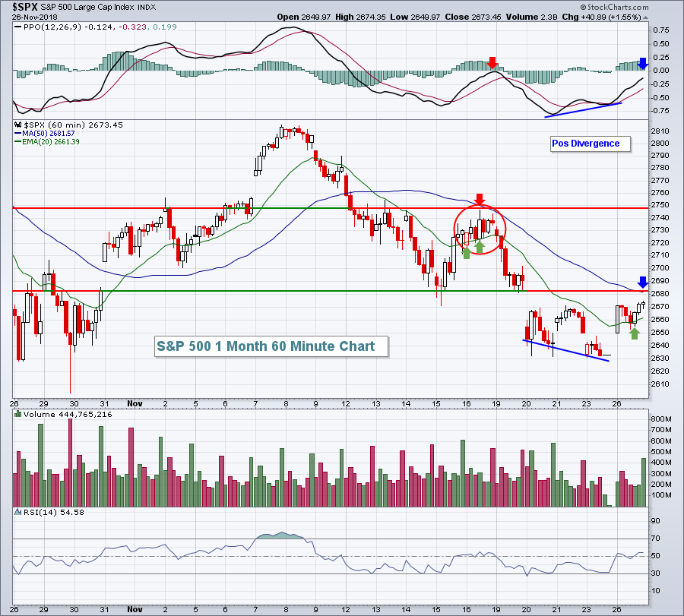Screen dimensions: 684x616
Task: Open the StockCharts.com copyright link
Action: pyautogui.click(x=614, y=7)
